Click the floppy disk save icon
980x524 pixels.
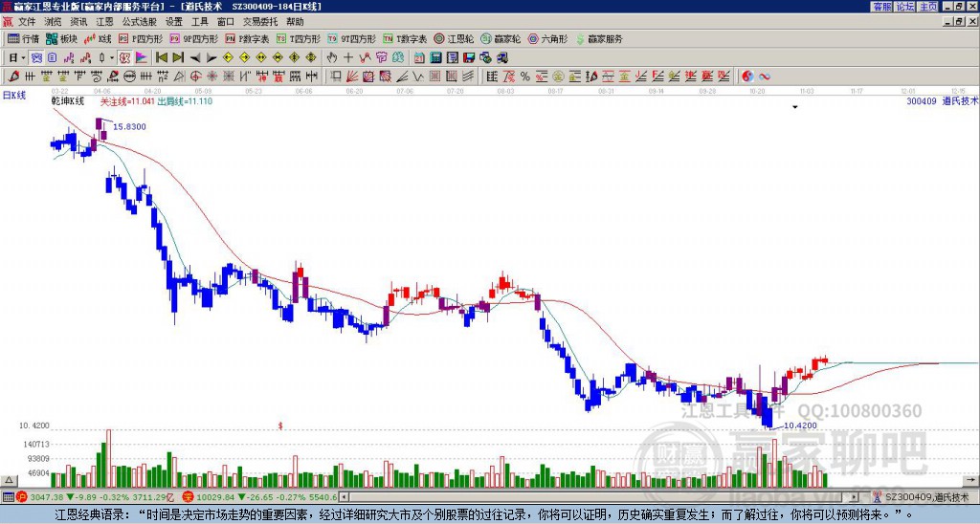coord(469,58)
